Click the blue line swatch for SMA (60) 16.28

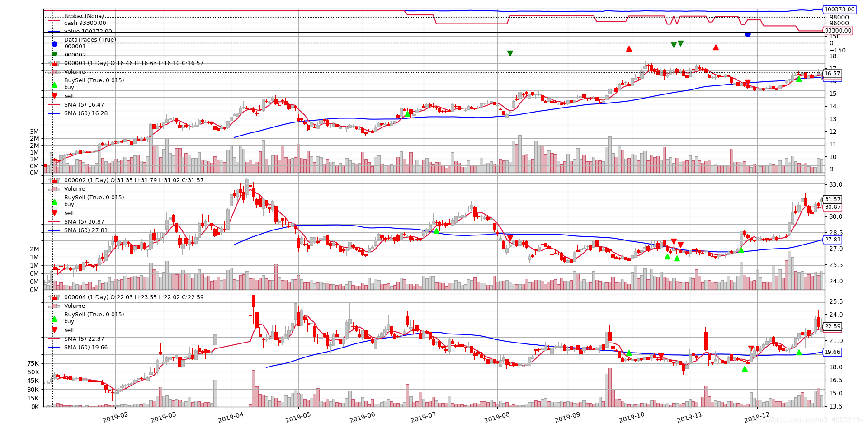pos(54,113)
